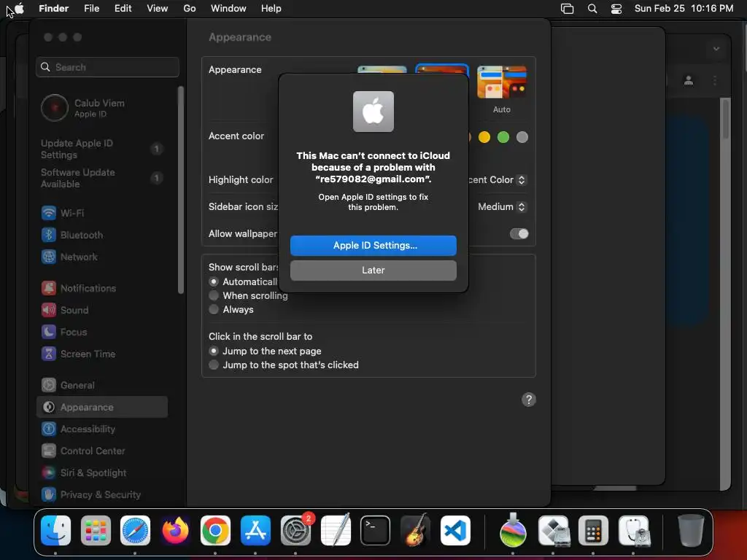This screenshot has height=560, width=747.
Task: Open Finder from the Dock
Action: pyautogui.click(x=55, y=531)
